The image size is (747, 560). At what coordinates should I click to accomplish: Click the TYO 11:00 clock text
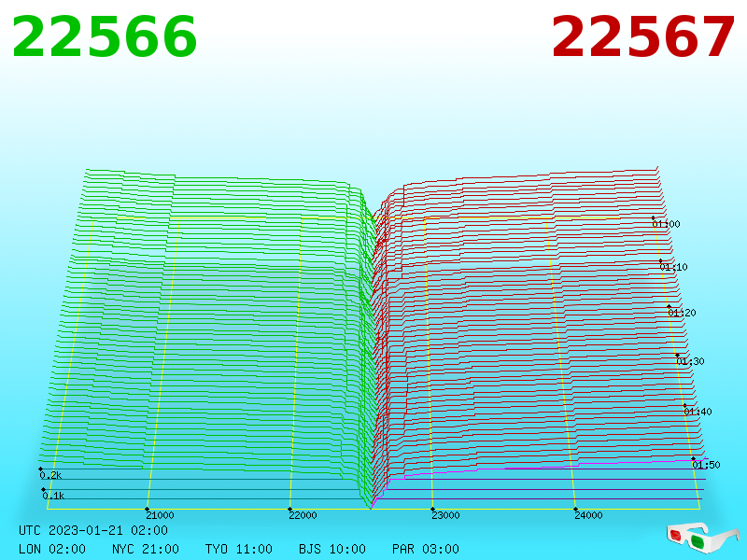point(239,549)
